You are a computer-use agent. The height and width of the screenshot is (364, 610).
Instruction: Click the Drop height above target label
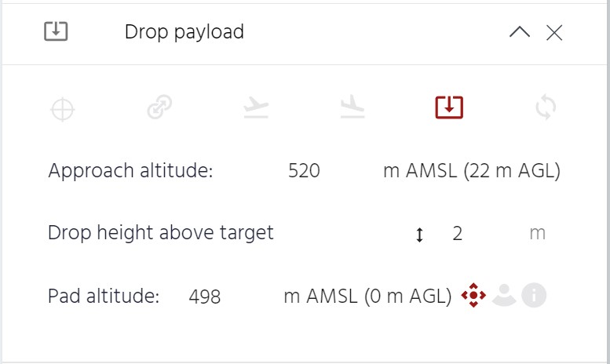point(161,233)
